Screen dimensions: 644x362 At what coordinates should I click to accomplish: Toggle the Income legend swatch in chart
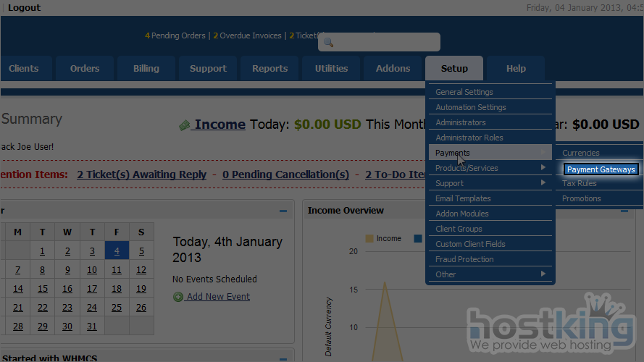[x=369, y=238]
